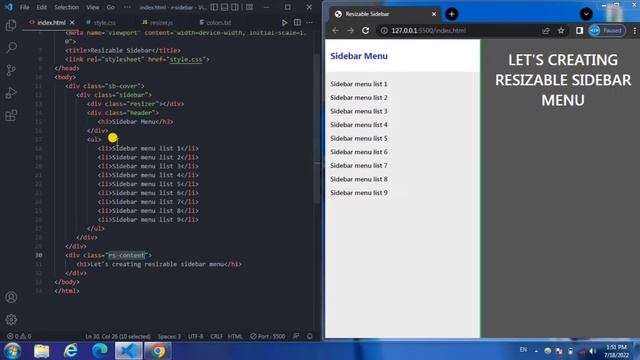Open the Spaces: 3 indentation selector

(x=169, y=336)
